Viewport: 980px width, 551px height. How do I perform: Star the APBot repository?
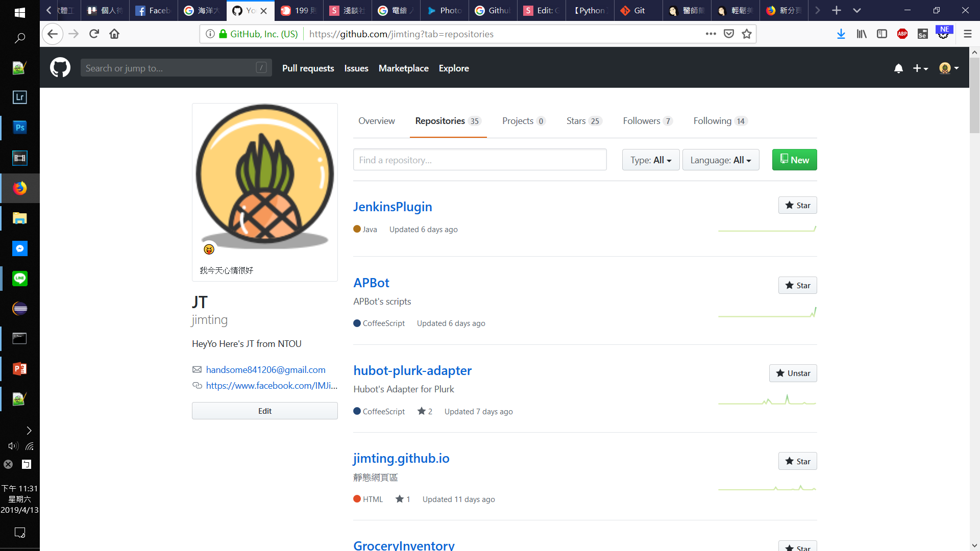tap(797, 286)
